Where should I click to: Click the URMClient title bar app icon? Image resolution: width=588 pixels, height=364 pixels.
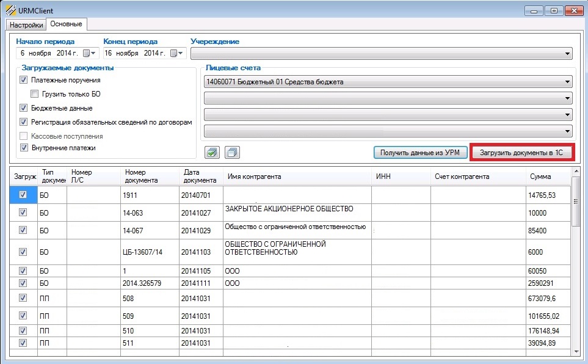[10, 10]
